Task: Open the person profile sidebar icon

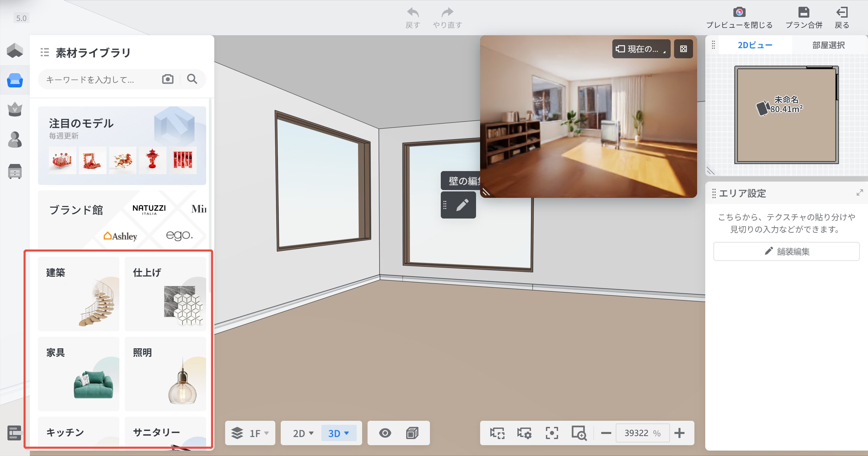Action: click(x=15, y=140)
